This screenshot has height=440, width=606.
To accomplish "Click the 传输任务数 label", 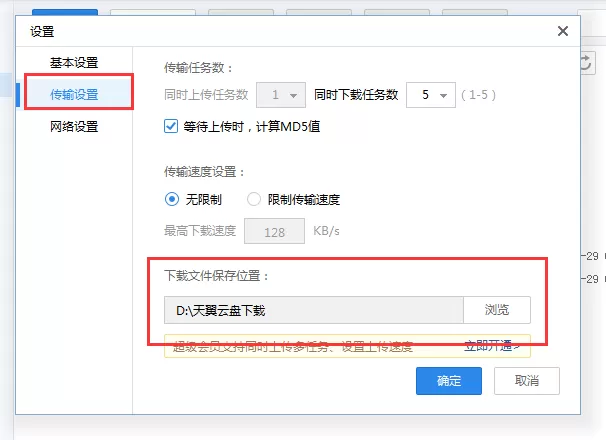I will point(199,68).
